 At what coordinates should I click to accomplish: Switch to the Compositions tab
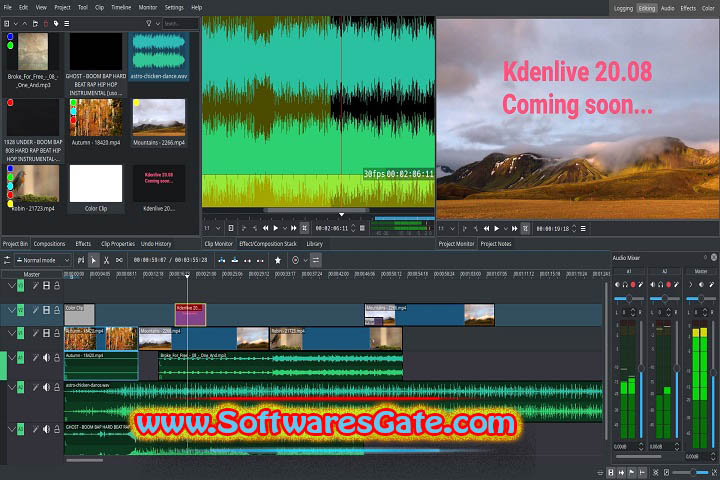pyautogui.click(x=50, y=244)
